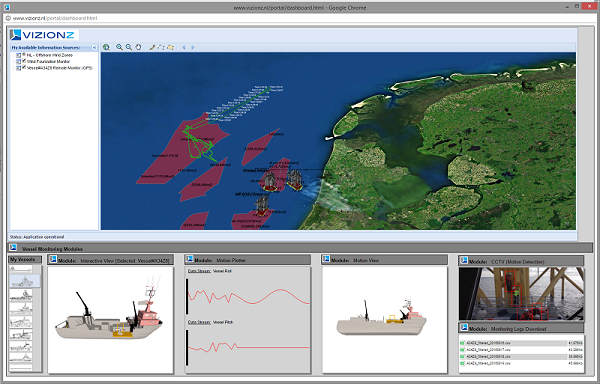This screenshot has width=600, height=384.
Task: Click the CCTV motion detection video feed
Action: (522, 294)
